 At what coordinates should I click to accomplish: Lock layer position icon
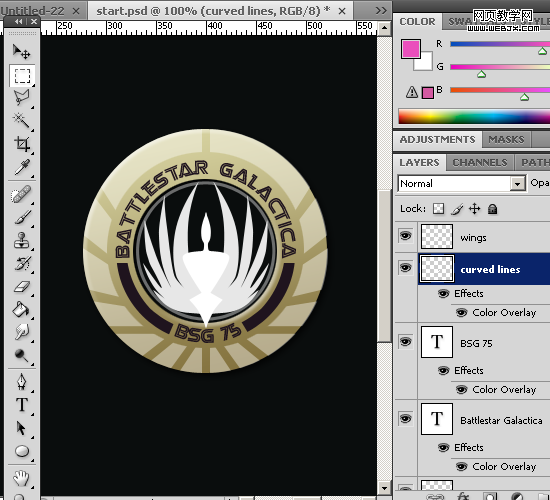click(475, 209)
